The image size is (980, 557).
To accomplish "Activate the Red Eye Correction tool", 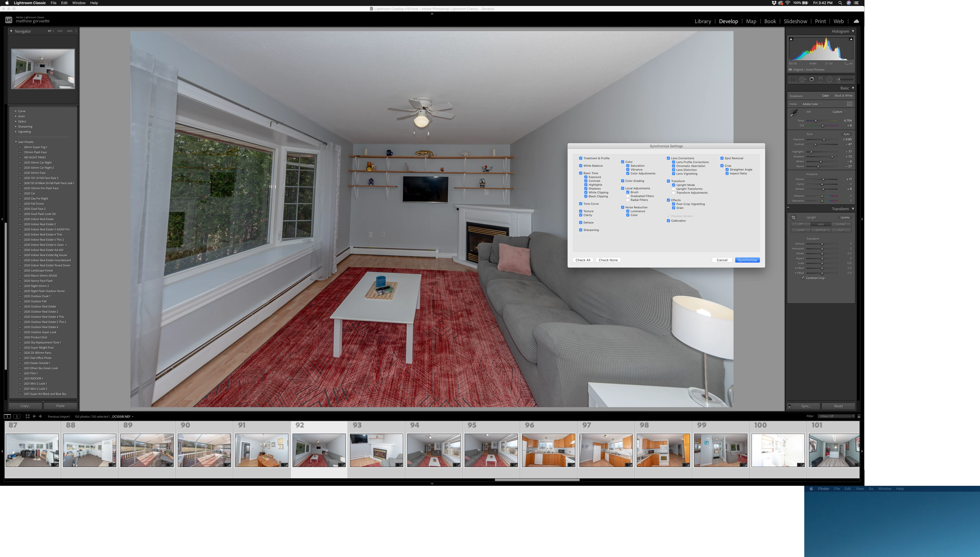I will [811, 79].
